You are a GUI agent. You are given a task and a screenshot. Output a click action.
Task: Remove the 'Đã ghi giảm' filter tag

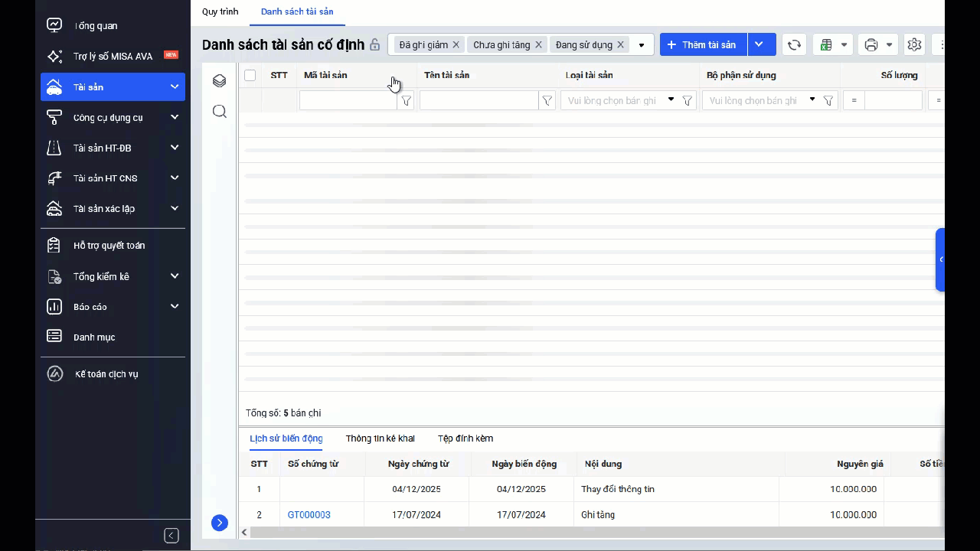456,45
